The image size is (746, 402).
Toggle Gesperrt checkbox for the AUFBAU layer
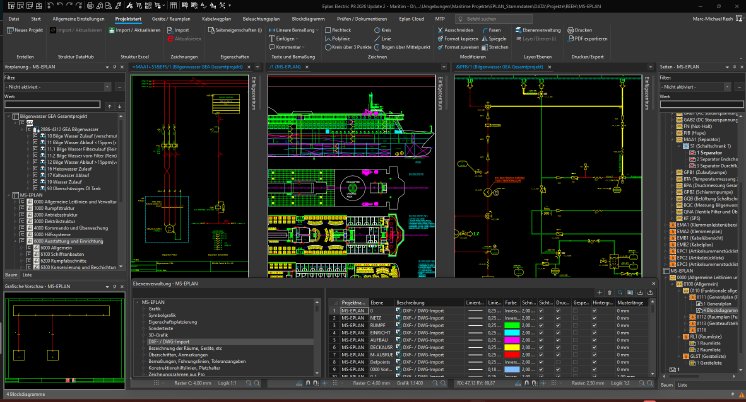tap(576, 340)
